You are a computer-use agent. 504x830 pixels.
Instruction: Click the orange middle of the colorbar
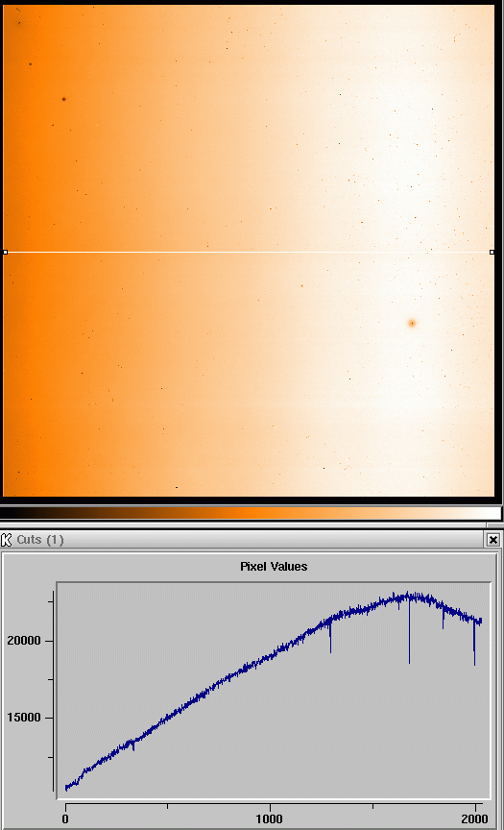tap(252, 513)
